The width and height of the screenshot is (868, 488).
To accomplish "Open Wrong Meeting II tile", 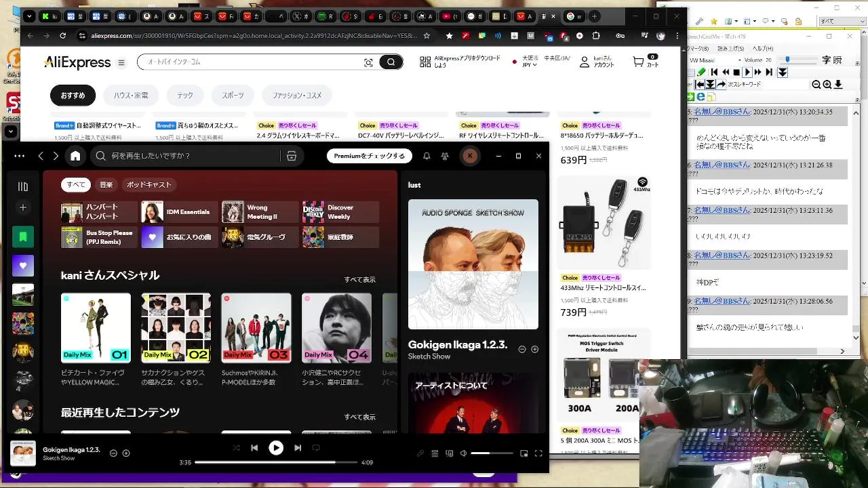I will click(260, 212).
